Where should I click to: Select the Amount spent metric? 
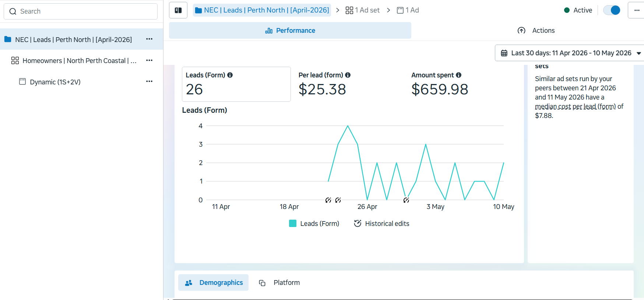(x=462, y=84)
